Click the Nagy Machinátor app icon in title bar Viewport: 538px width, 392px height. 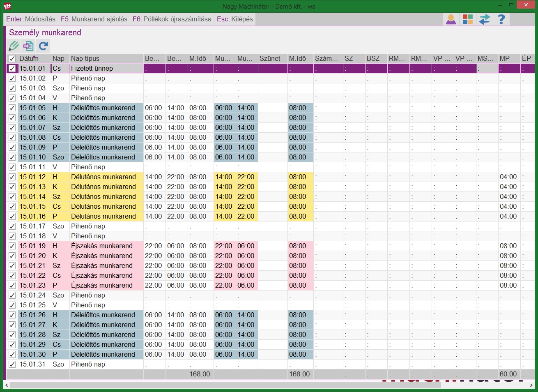pos(7,6)
